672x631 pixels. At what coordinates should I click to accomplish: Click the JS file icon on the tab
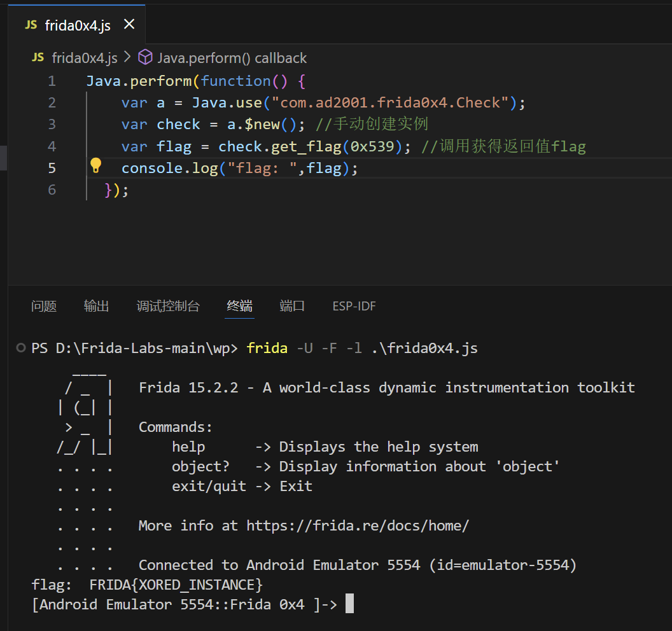[31, 25]
